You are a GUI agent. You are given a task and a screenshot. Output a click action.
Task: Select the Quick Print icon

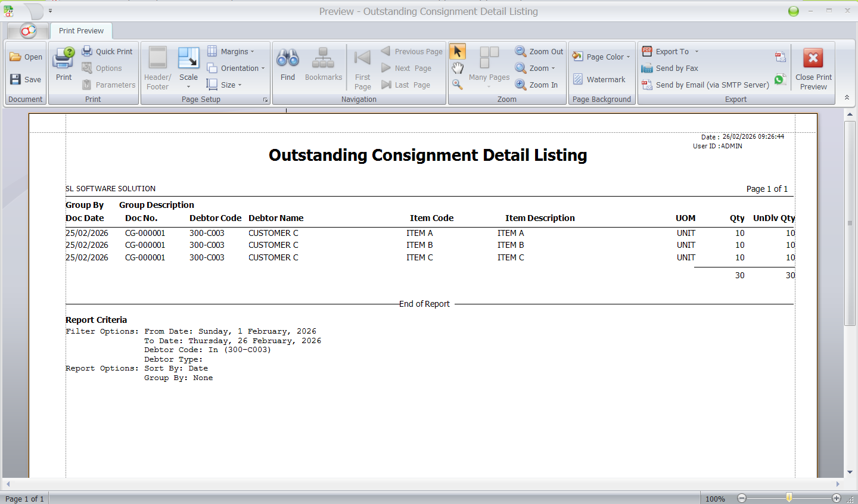(107, 51)
